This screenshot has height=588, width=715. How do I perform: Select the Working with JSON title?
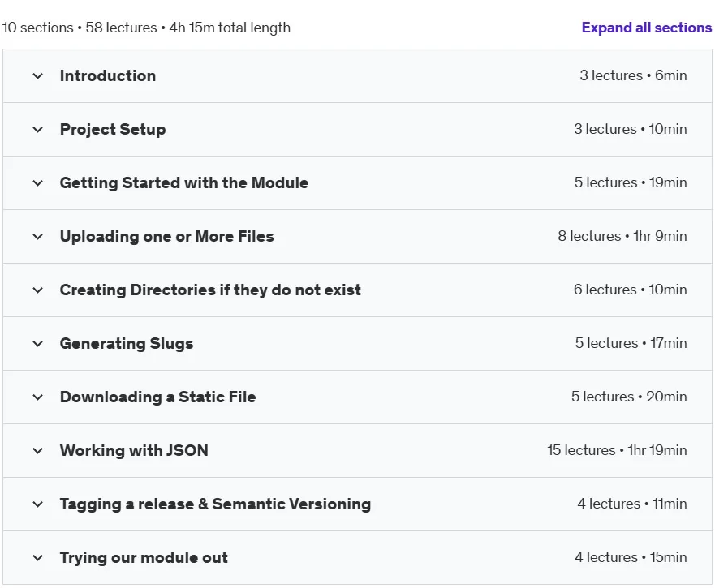click(x=134, y=451)
